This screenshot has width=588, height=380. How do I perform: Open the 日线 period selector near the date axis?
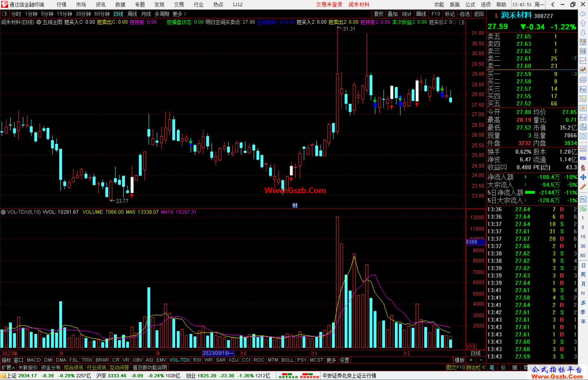(x=476, y=353)
